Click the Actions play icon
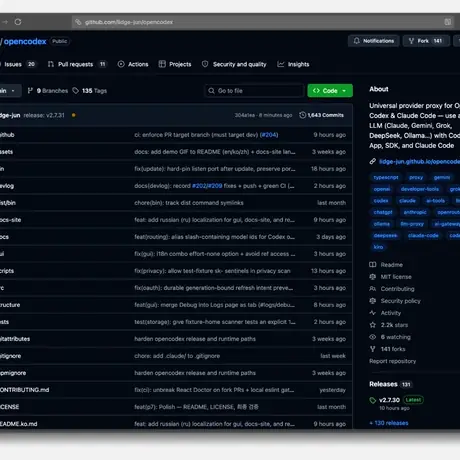Image resolution: width=460 pixels, height=460 pixels. point(121,64)
